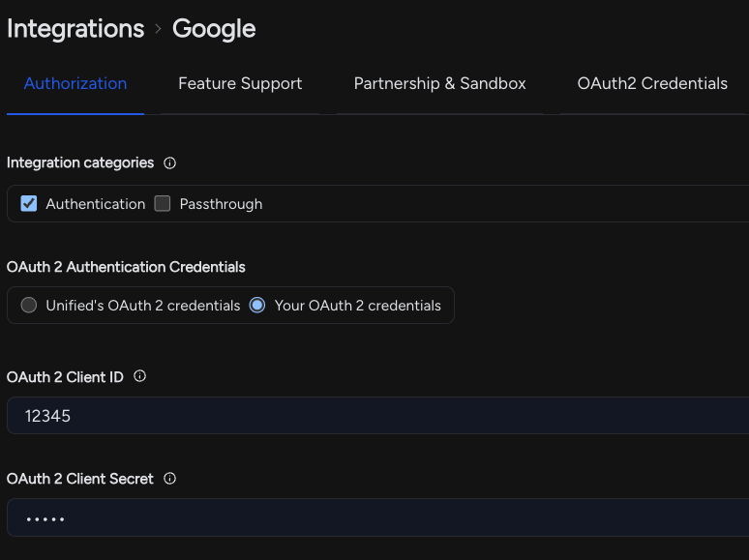Screen dimensions: 749x560
Task: Switch to the Authorization tab
Action: 75,83
